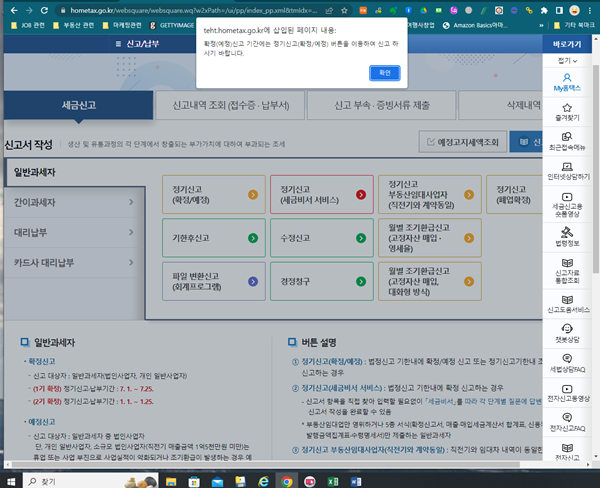Click the browser forward arrow
The width and height of the screenshot is (601, 489).
(29, 10)
